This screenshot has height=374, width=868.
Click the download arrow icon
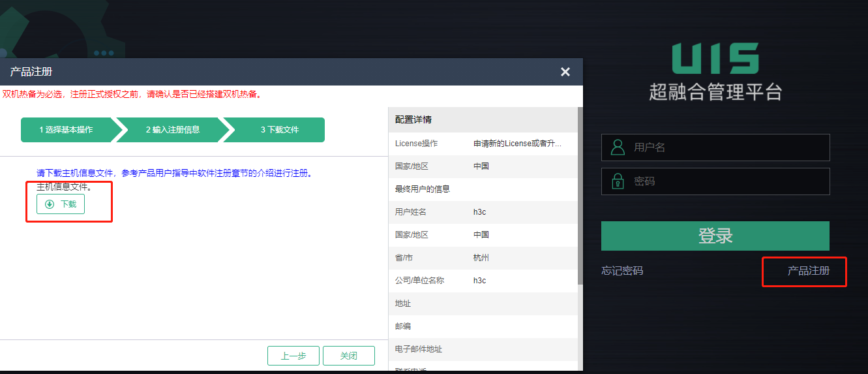click(x=50, y=204)
